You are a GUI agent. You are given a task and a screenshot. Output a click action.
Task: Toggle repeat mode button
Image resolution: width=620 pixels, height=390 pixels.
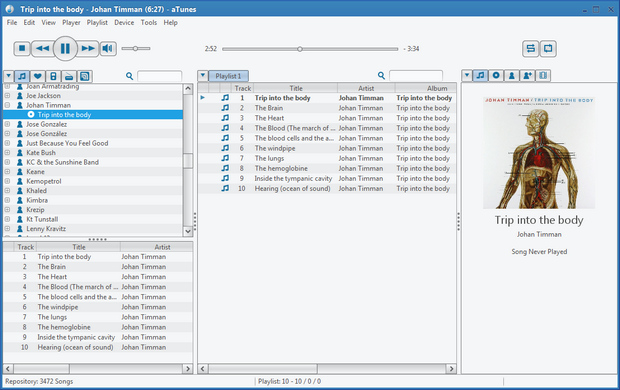[x=548, y=49]
